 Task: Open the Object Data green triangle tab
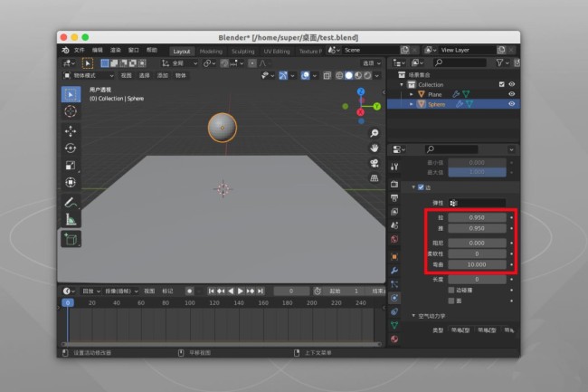click(394, 325)
